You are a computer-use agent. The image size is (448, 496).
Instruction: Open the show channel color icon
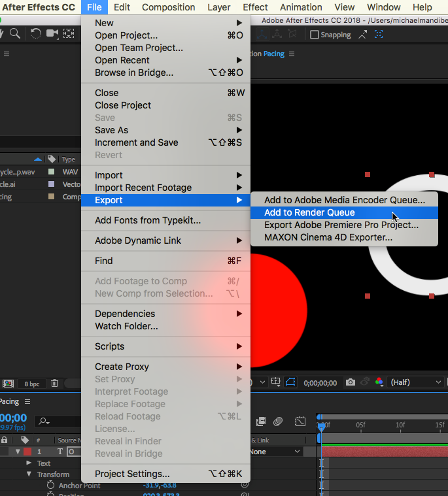(379, 382)
